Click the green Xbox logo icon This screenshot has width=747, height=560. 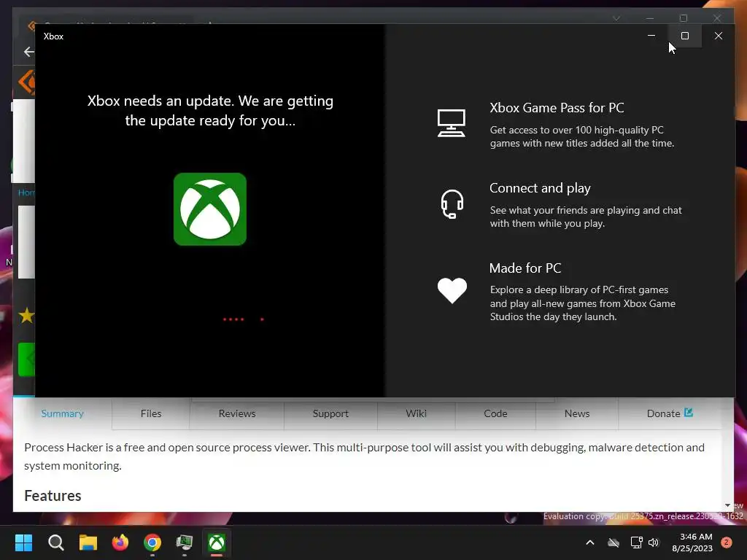pos(210,209)
